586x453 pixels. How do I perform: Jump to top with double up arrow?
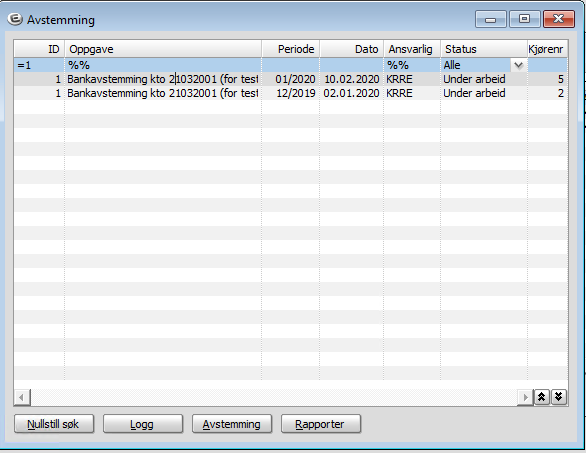pyautogui.click(x=542, y=397)
